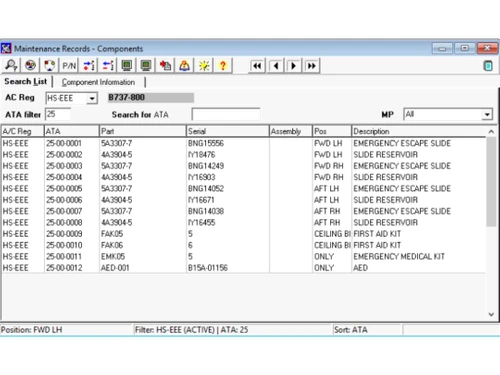Click the warning triangle toolbar icon
Image resolution: width=500 pixels, height=375 pixels.
coord(184,65)
